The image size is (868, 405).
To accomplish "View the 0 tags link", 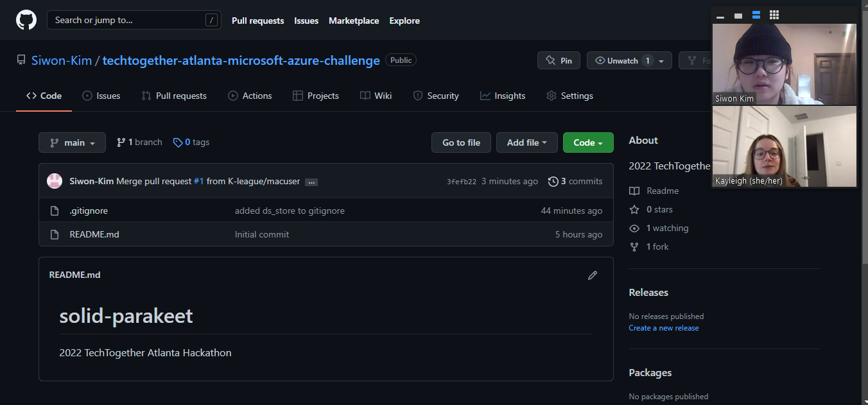I will tap(191, 142).
